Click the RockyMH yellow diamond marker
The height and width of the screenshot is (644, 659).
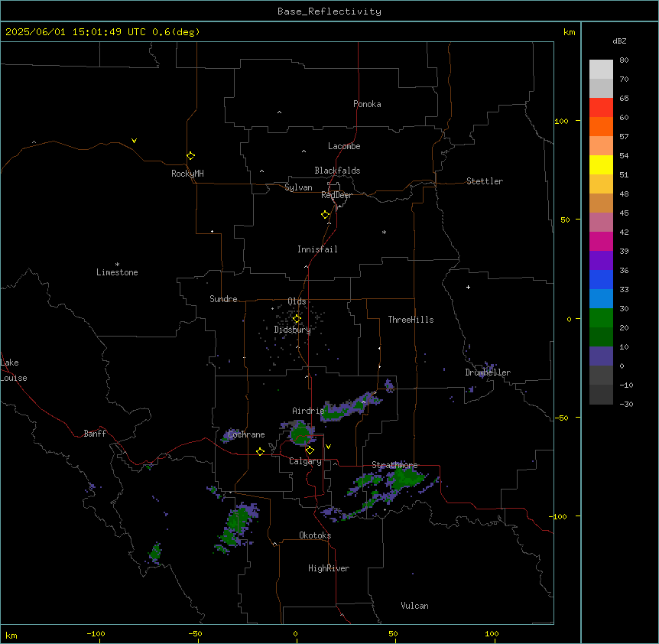tap(190, 156)
